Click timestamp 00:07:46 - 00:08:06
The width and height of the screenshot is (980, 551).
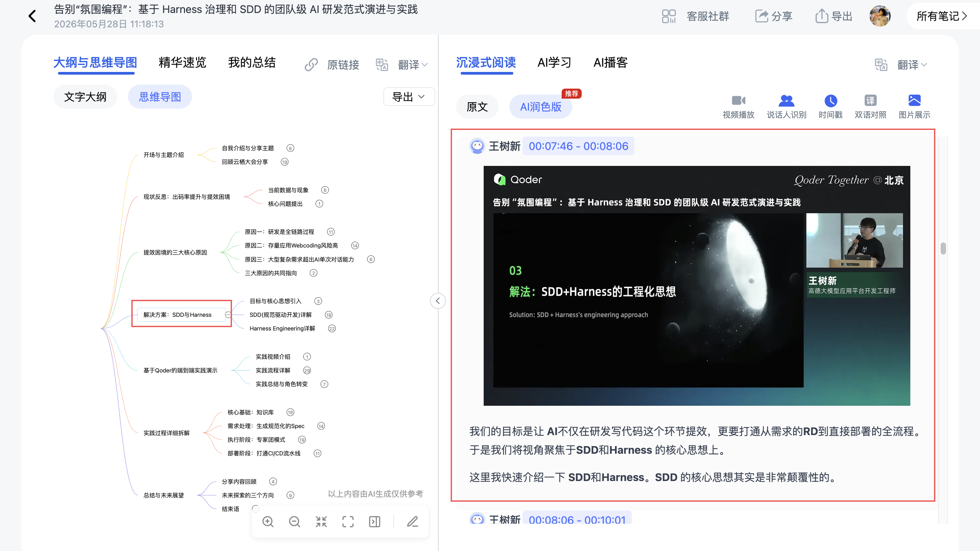pos(578,146)
